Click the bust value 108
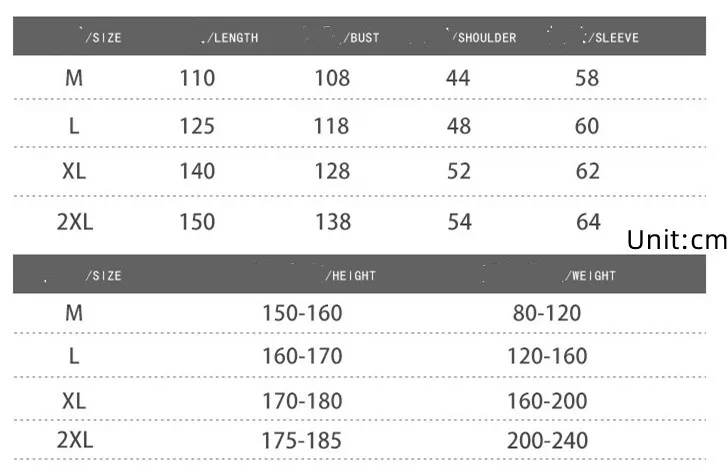This screenshot has width=728, height=472. click(332, 78)
